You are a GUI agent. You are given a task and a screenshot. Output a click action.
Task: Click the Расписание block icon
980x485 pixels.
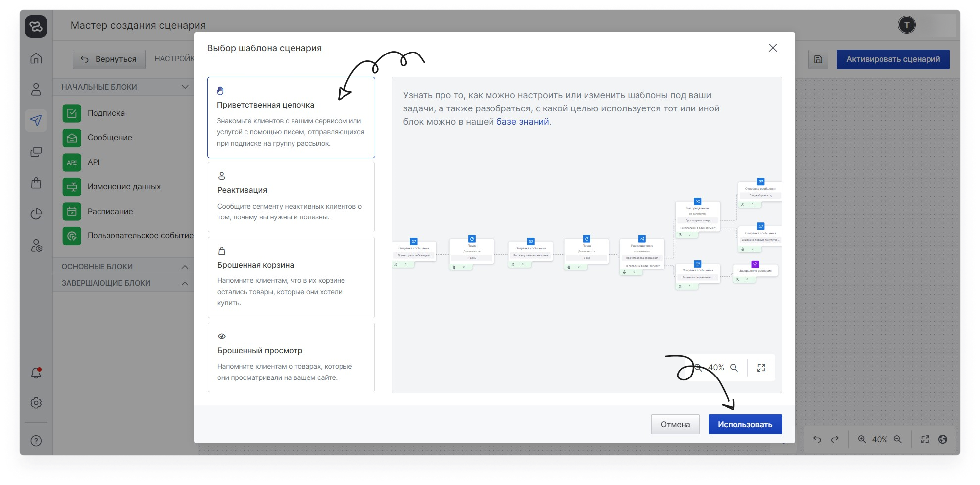point(72,211)
